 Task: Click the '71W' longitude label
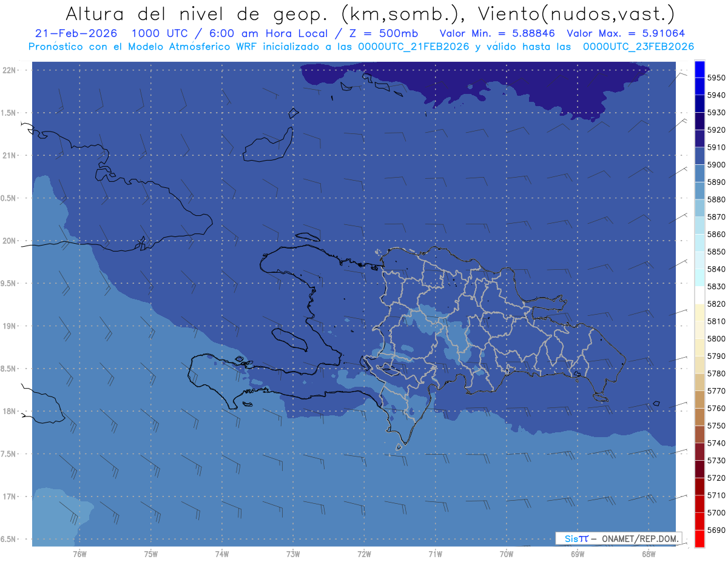(x=435, y=554)
